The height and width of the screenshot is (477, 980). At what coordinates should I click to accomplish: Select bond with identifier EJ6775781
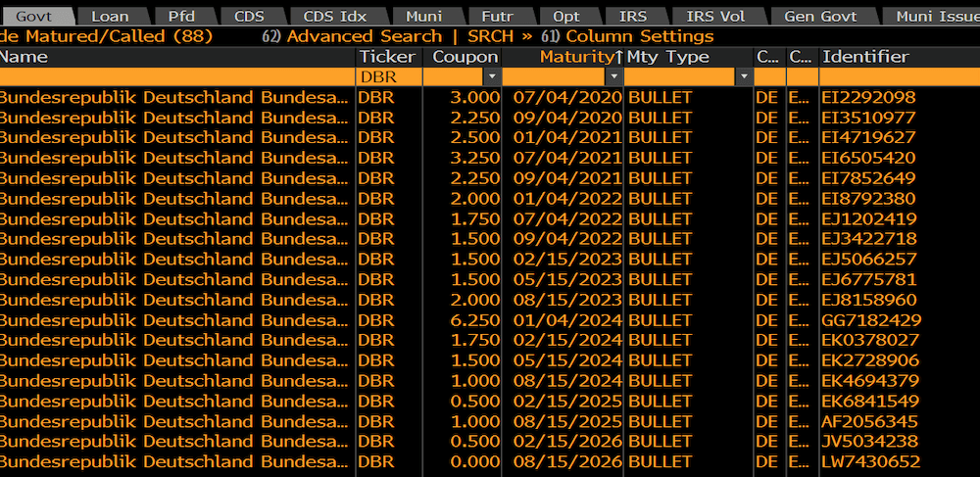[868, 279]
